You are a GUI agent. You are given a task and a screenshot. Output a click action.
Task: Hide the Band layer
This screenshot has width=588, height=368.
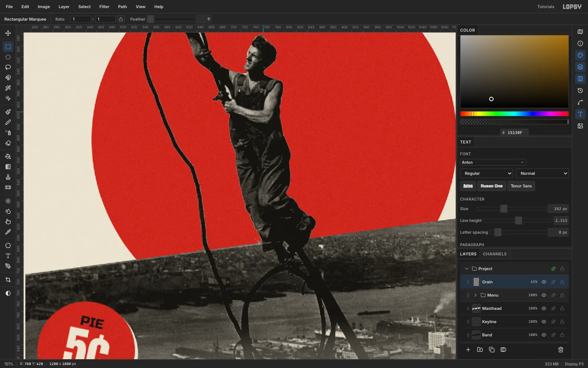tap(544, 335)
